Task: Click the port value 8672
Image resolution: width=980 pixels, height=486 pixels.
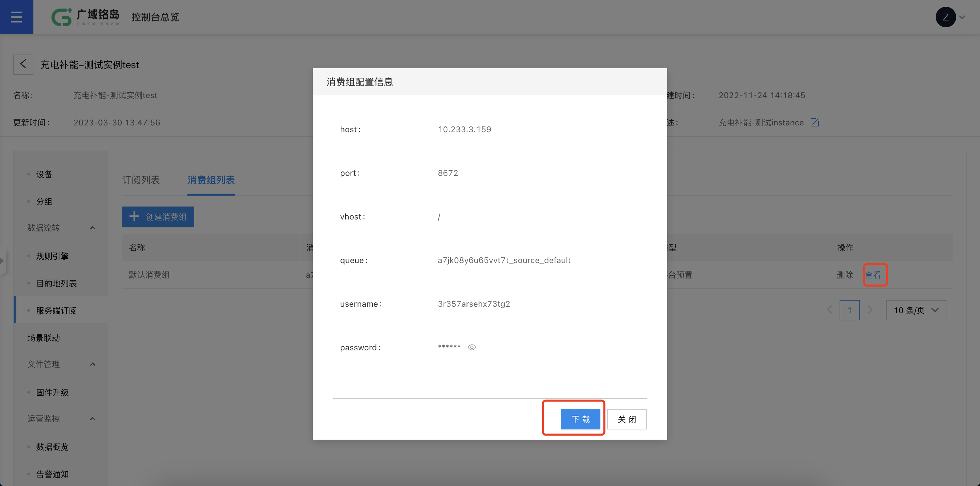Action: pos(448,173)
